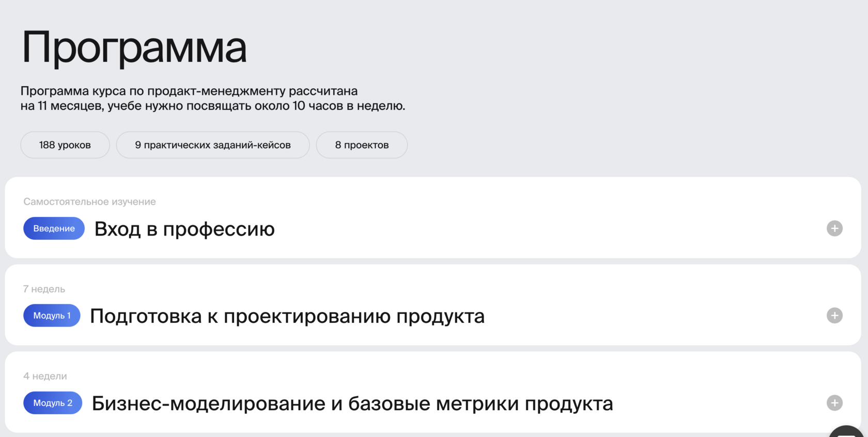Click the "Модуль 2" blue badge
868x437 pixels.
click(x=53, y=403)
